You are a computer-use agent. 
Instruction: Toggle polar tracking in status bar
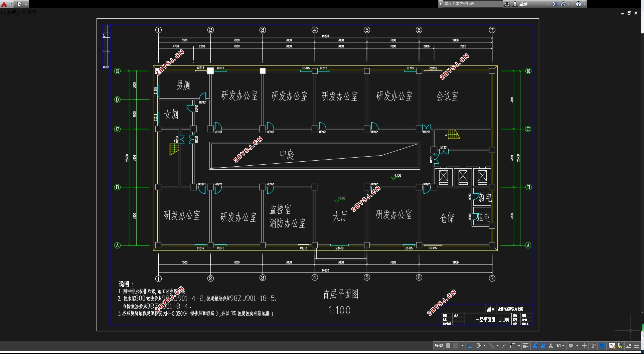tap(478, 346)
